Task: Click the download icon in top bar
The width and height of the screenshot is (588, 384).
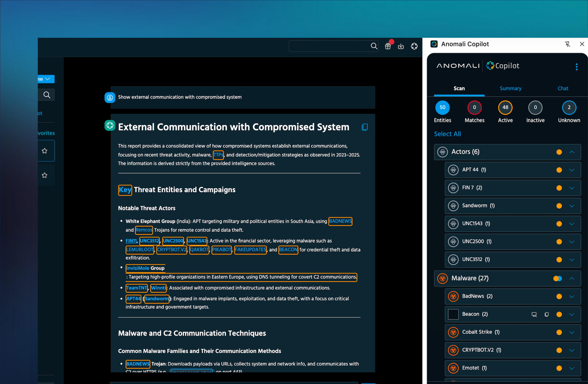Action: [401, 46]
